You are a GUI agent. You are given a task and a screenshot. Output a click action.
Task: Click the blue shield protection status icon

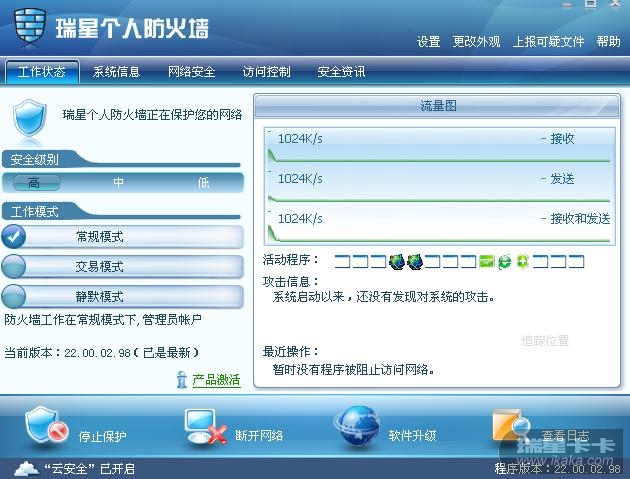(x=30, y=119)
